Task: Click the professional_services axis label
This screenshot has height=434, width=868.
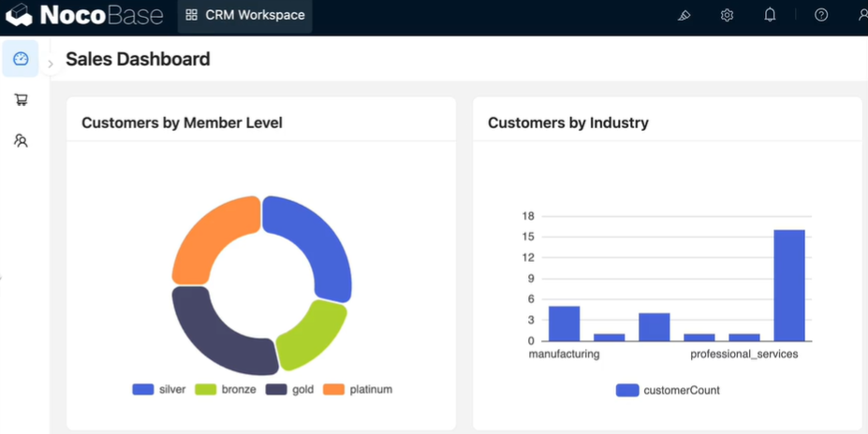Action: point(744,354)
